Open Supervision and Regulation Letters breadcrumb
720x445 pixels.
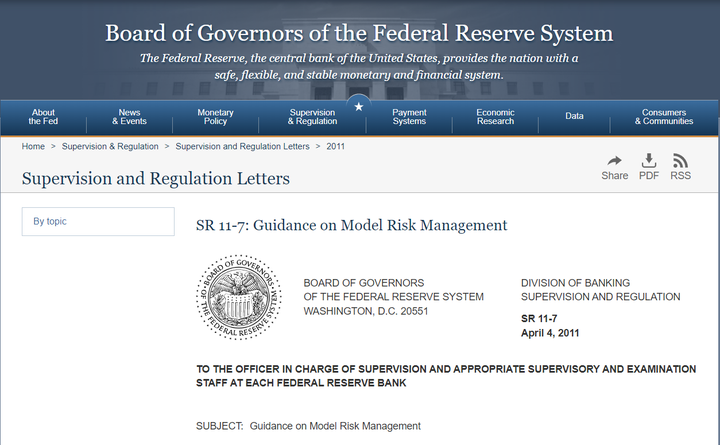pyautogui.click(x=242, y=146)
